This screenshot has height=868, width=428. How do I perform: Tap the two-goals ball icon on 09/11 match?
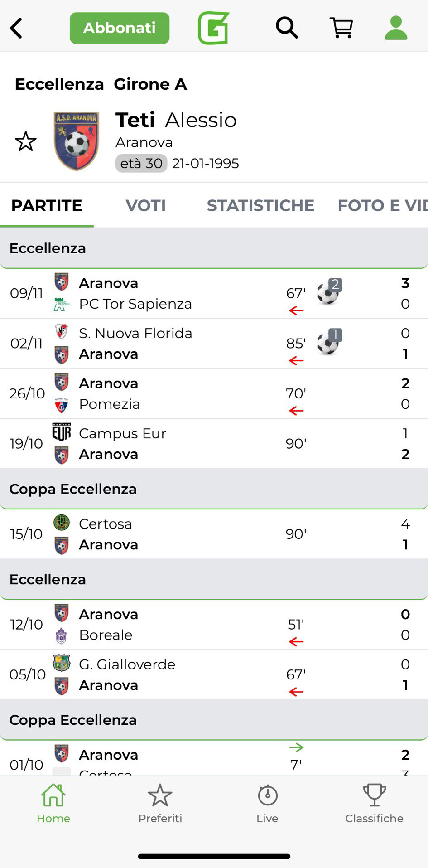click(x=329, y=292)
